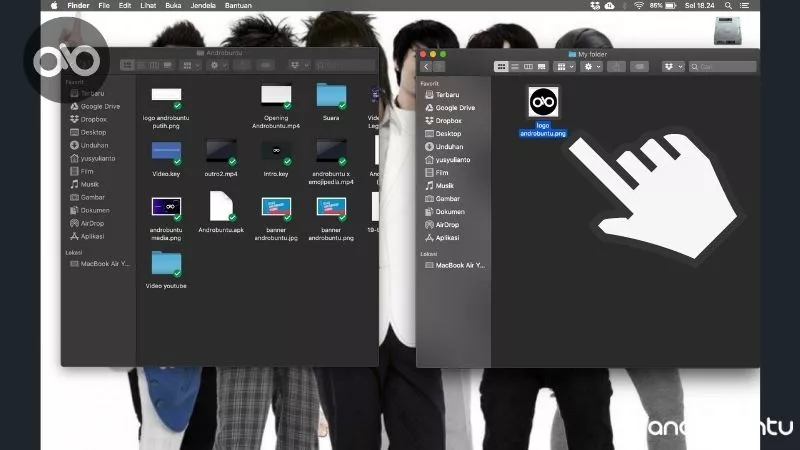
Task: Go back in My folder window
Action: pyautogui.click(x=426, y=67)
